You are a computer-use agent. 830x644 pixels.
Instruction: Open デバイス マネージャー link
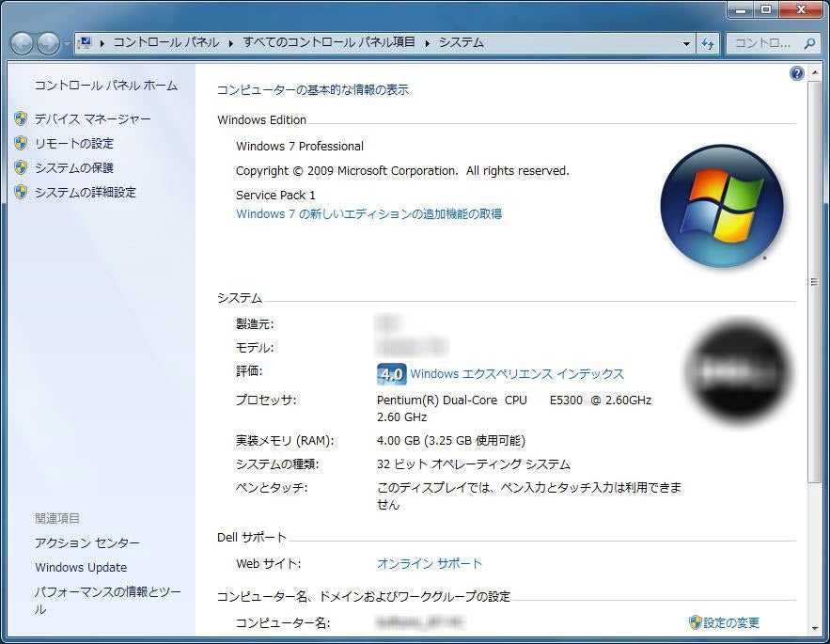click(93, 119)
